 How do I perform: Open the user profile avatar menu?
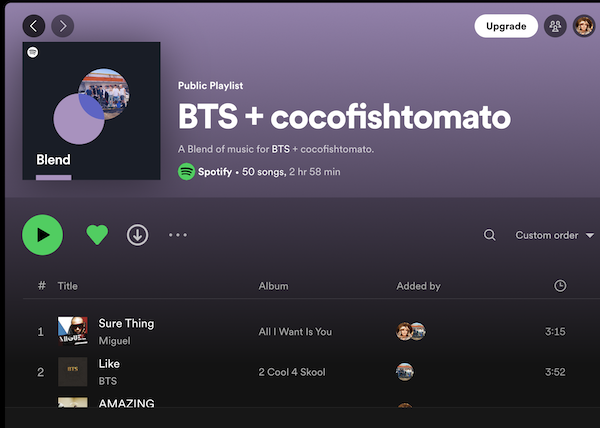coord(583,26)
